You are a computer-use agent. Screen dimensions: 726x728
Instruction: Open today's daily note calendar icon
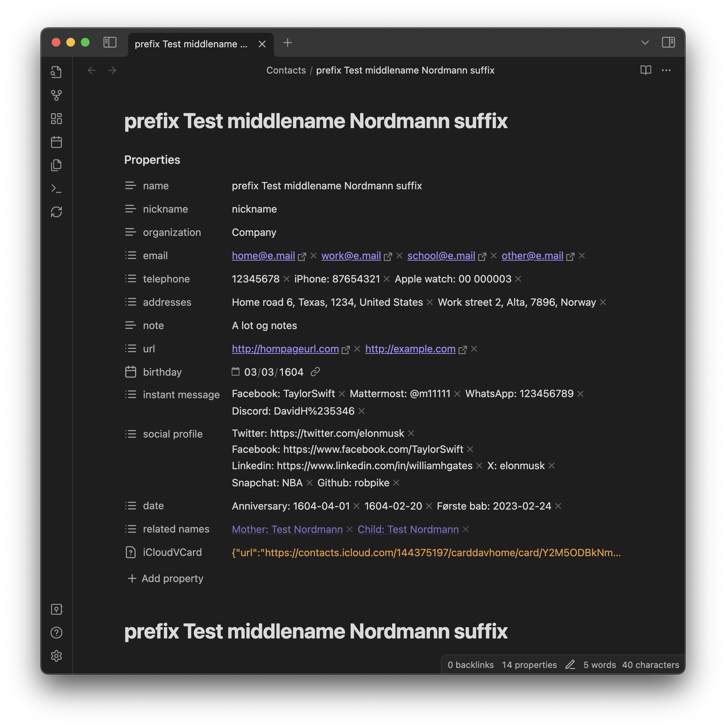click(56, 142)
